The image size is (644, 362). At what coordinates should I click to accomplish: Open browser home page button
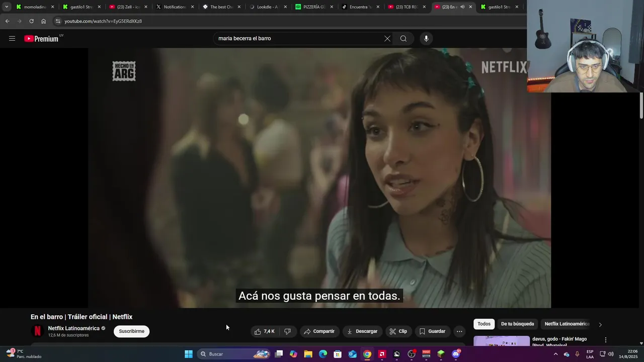(43, 21)
